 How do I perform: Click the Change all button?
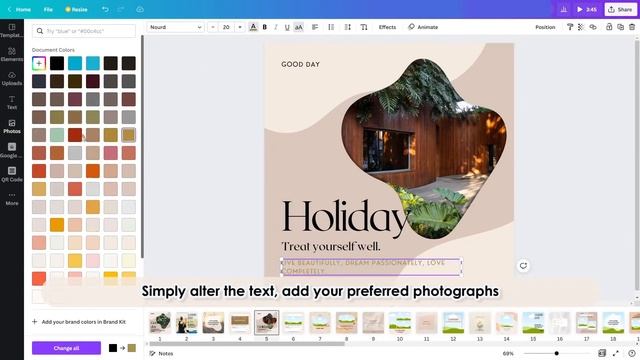[x=67, y=348]
